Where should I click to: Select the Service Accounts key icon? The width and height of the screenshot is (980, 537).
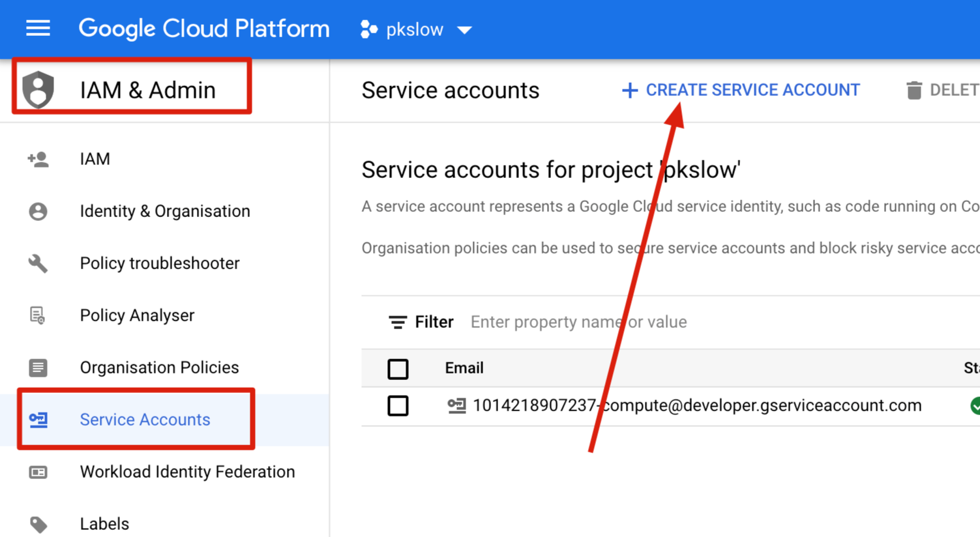[37, 420]
